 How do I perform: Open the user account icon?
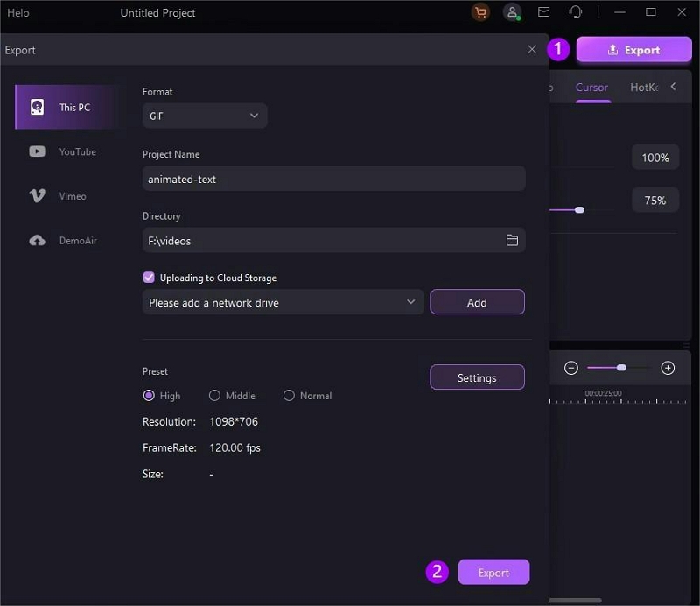click(x=513, y=12)
